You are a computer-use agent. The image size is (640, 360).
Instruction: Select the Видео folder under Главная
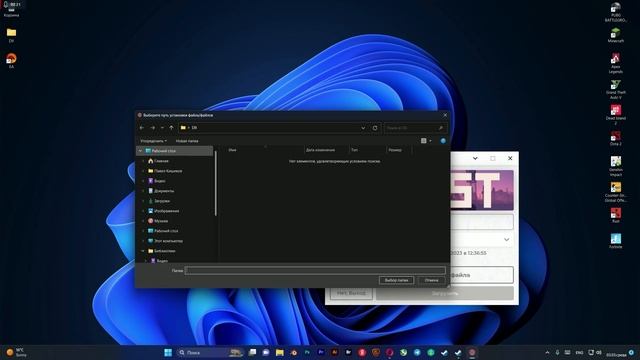pos(160,181)
